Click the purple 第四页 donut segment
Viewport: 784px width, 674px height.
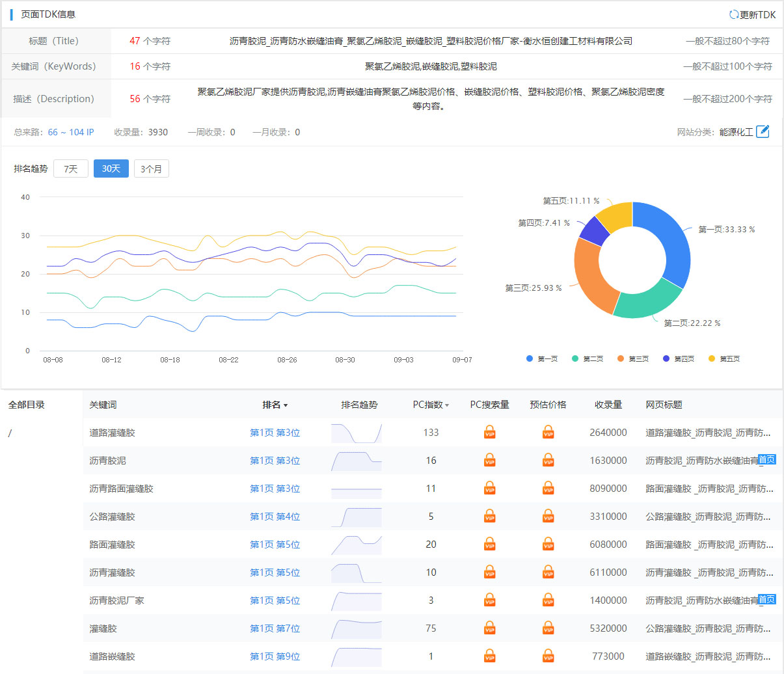[x=593, y=230]
